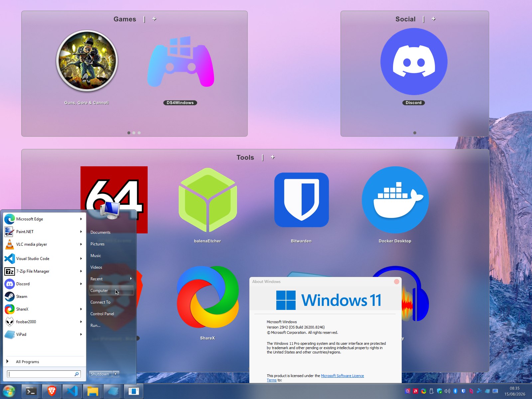532x399 pixels.
Task: Open Windows Security shield tray icon
Action: [x=439, y=391]
